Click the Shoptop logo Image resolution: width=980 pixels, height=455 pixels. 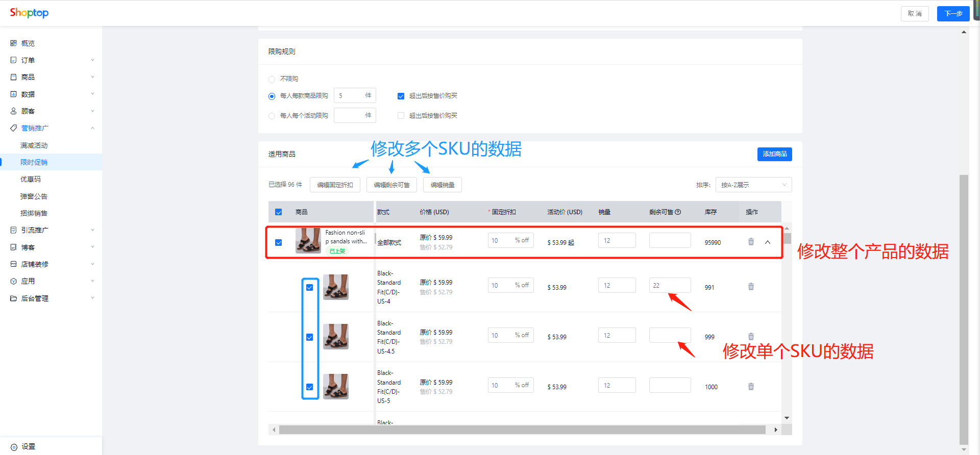pyautogui.click(x=29, y=13)
